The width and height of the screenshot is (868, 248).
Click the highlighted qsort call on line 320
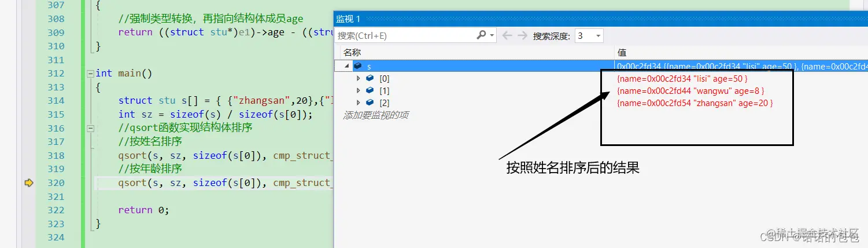coord(226,183)
